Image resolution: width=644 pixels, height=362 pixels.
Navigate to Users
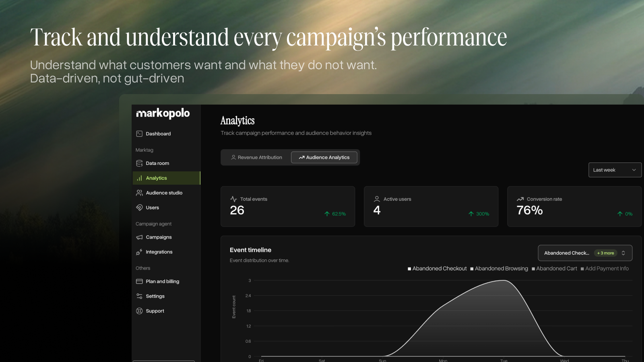coord(166,208)
